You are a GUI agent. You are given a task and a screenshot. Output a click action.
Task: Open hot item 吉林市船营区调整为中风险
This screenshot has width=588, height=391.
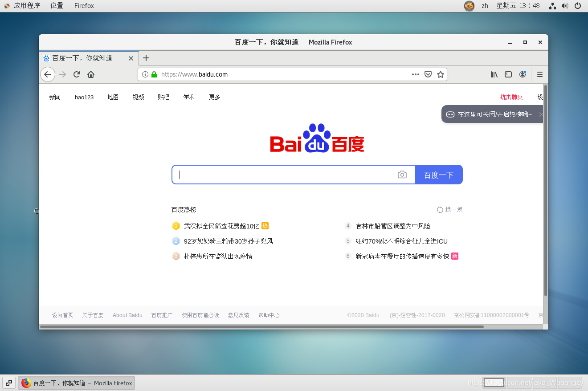click(393, 226)
